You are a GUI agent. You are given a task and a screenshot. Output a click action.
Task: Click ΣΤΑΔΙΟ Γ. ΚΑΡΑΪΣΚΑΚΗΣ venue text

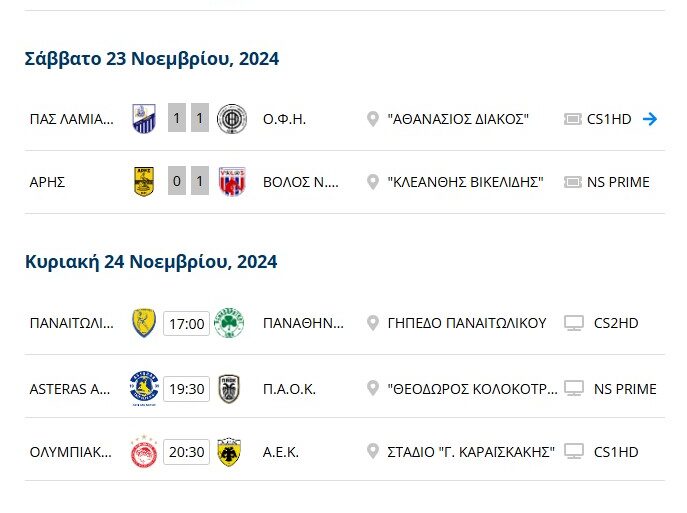(x=470, y=452)
